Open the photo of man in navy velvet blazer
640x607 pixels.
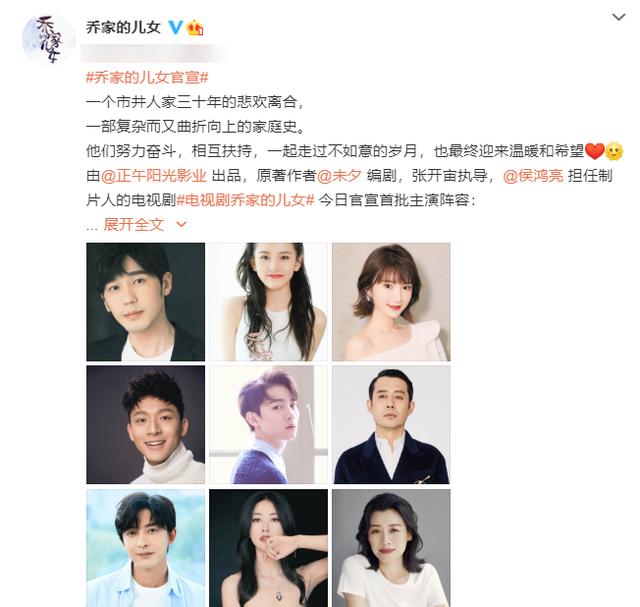(391, 425)
